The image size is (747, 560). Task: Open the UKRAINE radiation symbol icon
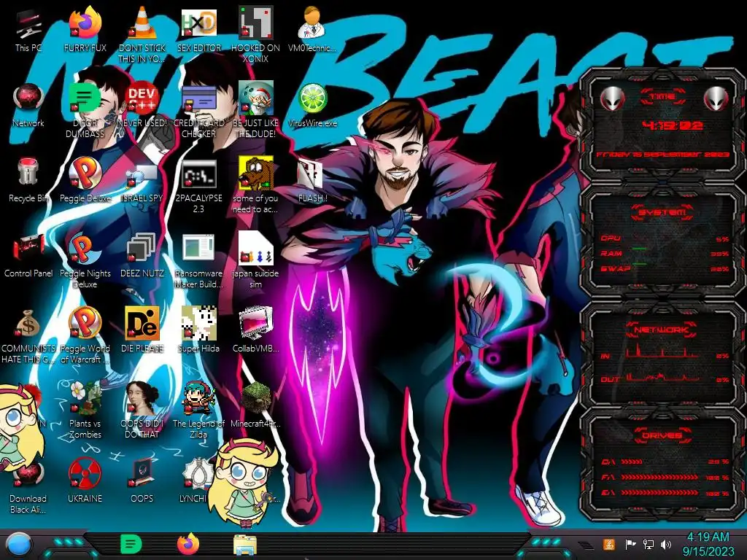pos(85,474)
